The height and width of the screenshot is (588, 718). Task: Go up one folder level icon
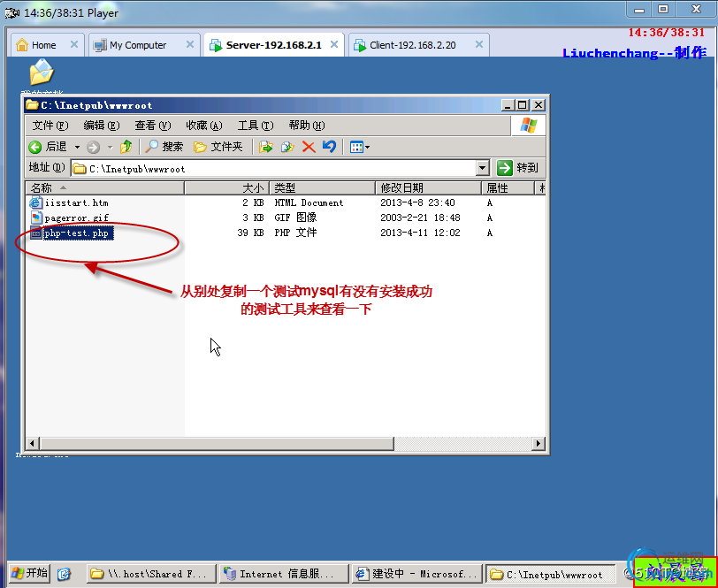pos(126,147)
